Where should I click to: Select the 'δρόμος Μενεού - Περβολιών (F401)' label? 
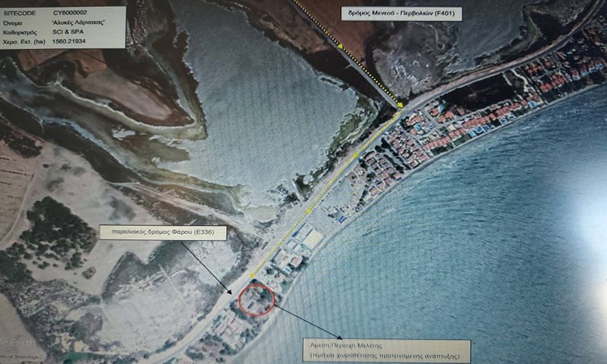[401, 13]
